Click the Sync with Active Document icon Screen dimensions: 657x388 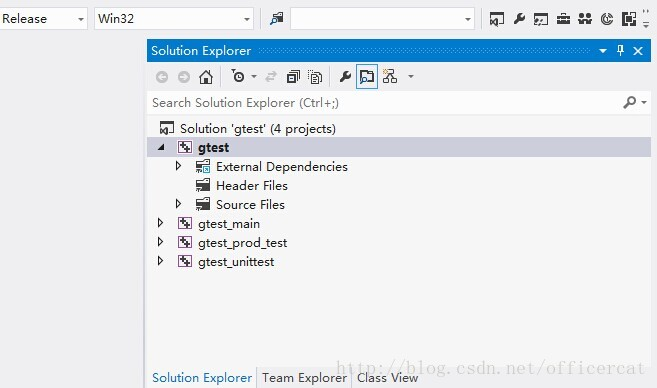tap(271, 77)
